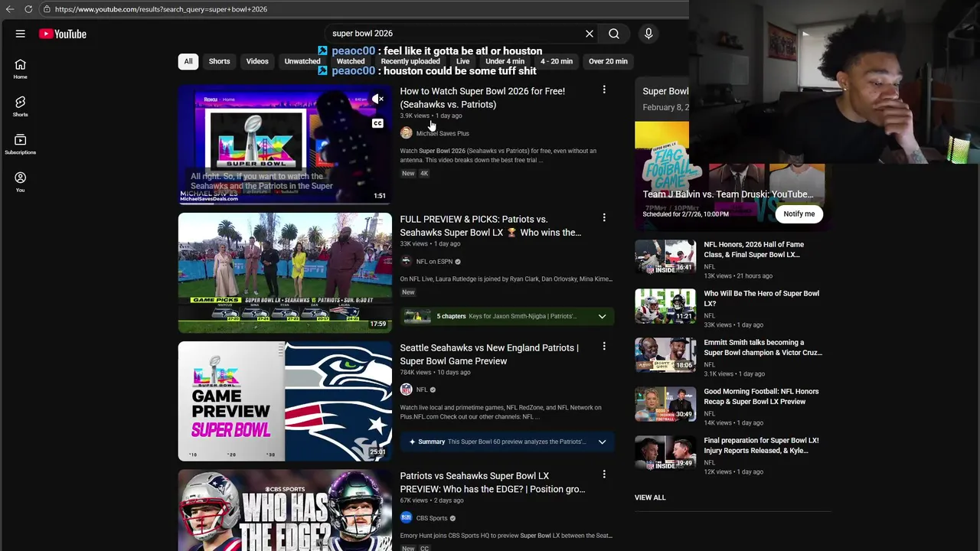Click the NFL on ESPN channel avatar
Screen dimensions: 980x551
pos(406,262)
